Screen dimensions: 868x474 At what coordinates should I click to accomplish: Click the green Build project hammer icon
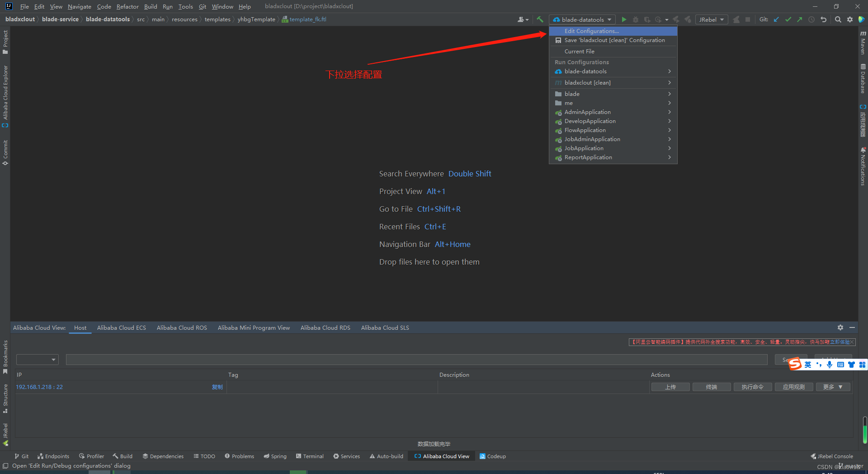(x=540, y=19)
